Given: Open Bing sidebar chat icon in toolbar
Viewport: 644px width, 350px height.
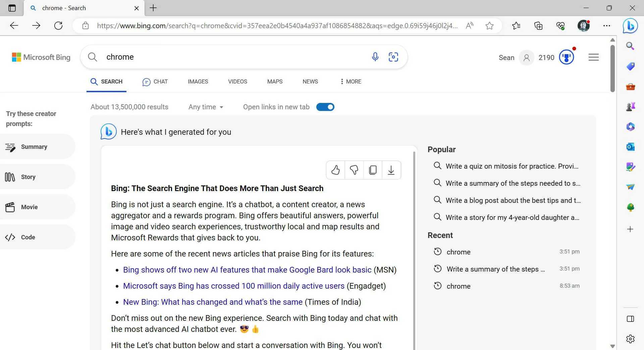Looking at the screenshot, I should coord(630,26).
